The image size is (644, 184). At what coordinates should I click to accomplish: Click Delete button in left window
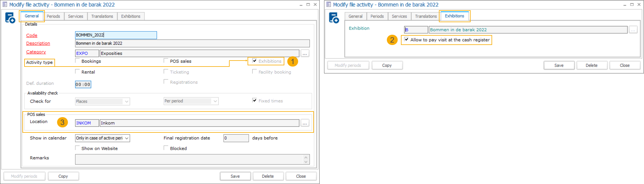click(x=268, y=176)
